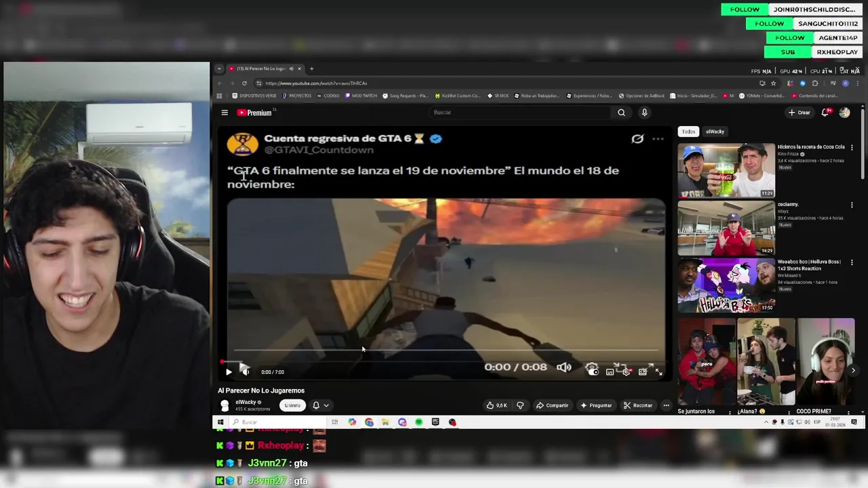Open the Windows Start menu

(x=220, y=422)
